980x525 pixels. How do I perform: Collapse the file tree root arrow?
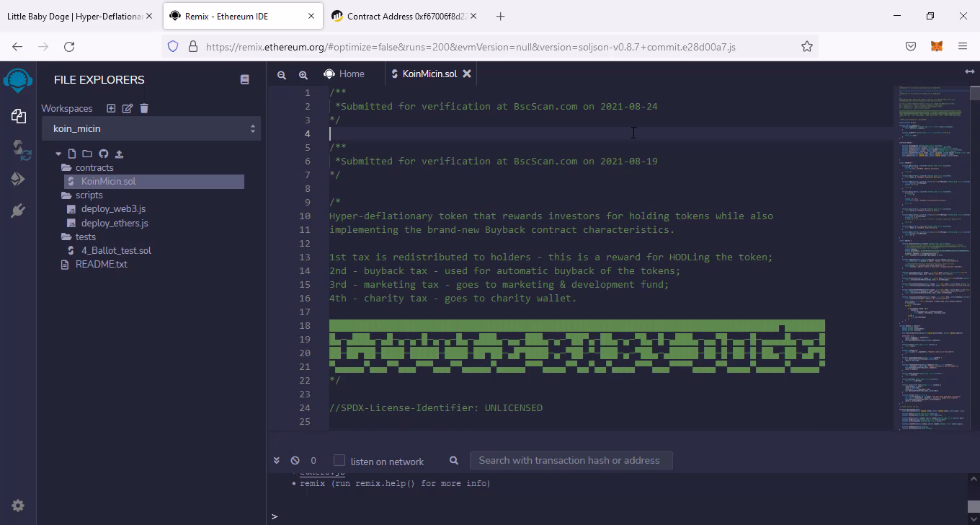point(58,154)
